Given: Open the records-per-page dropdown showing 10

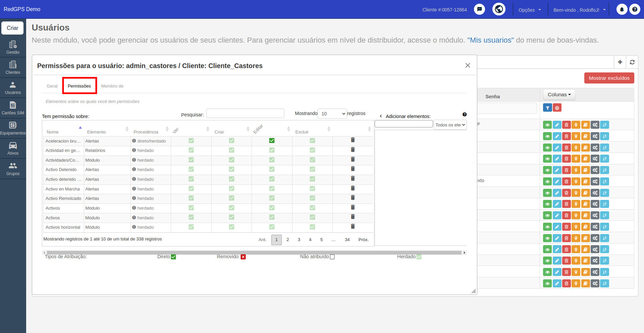Looking at the screenshot, I should pyautogui.click(x=332, y=114).
